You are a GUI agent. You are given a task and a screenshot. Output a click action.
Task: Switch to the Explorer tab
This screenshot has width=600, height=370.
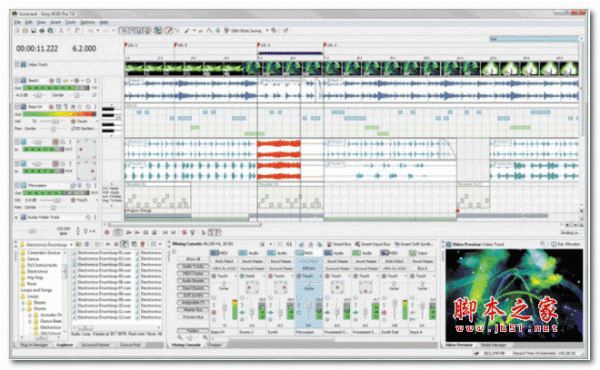point(65,345)
